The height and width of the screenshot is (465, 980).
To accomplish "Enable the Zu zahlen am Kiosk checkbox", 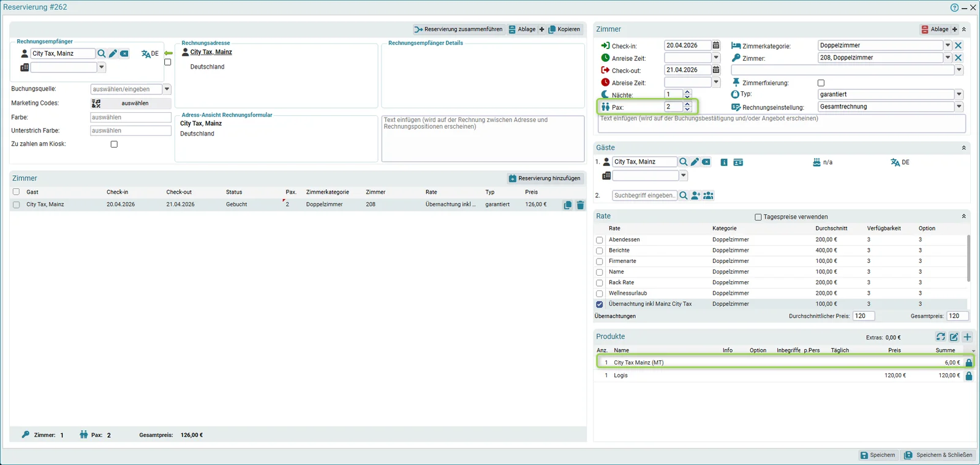I will coord(114,144).
